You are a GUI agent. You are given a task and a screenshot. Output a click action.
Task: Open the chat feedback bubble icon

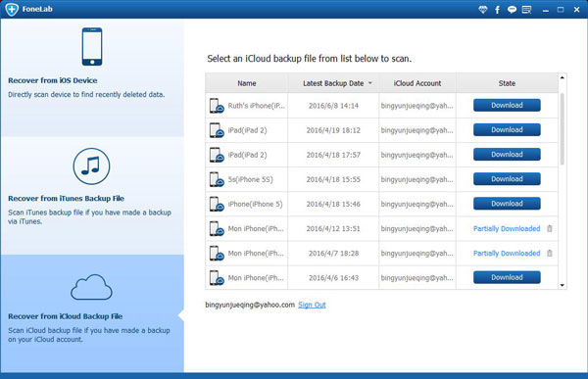tap(512, 10)
